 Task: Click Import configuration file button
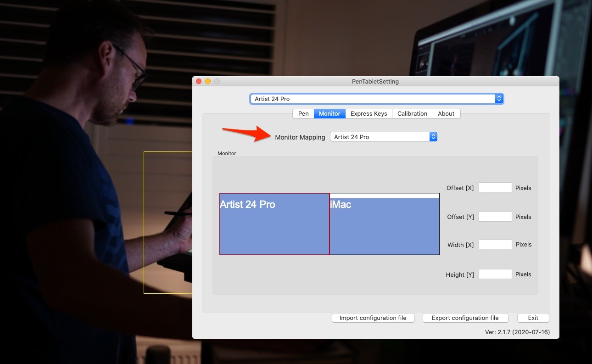373,318
